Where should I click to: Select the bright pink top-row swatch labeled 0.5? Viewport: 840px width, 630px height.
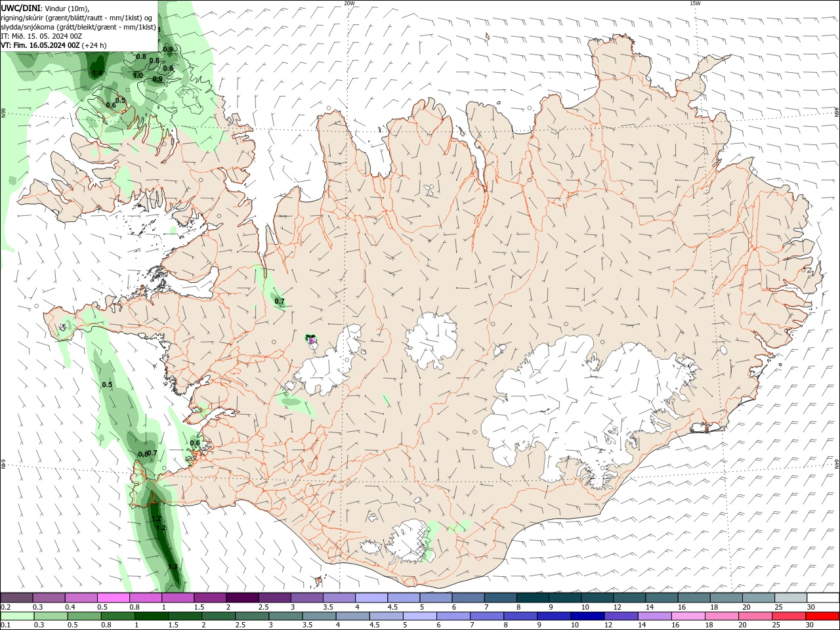[x=114, y=597]
